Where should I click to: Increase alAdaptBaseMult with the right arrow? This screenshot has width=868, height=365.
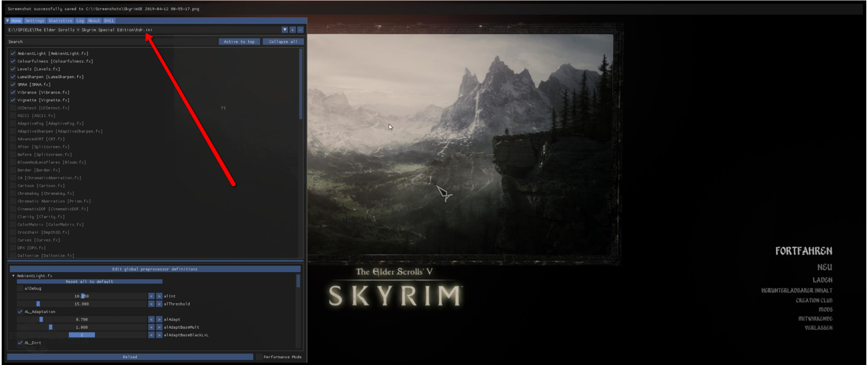159,327
